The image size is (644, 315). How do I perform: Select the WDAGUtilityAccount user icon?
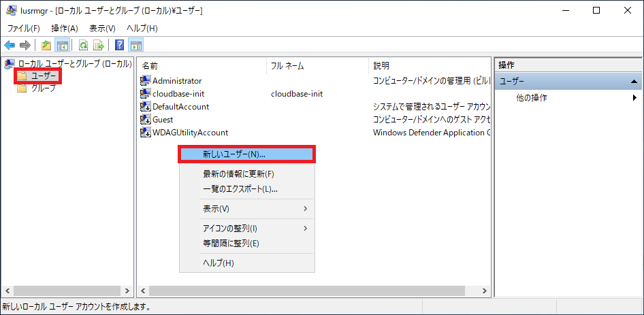146,133
